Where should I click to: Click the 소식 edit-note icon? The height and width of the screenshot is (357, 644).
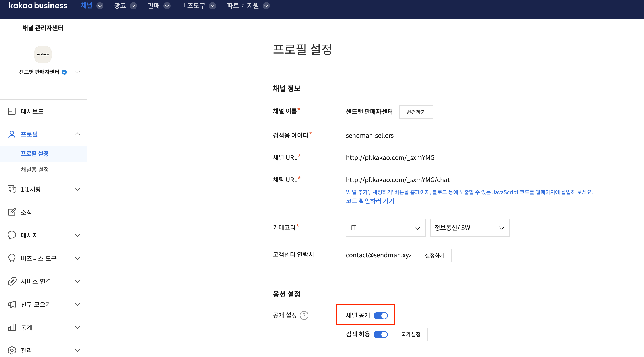pos(12,212)
